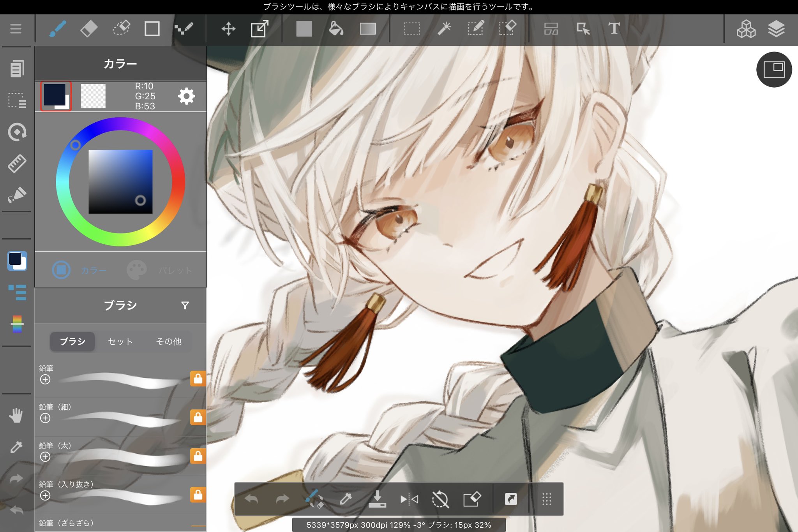The height and width of the screenshot is (532, 798).
Task: Select the Brush tool in top toolbar
Action: 58,29
